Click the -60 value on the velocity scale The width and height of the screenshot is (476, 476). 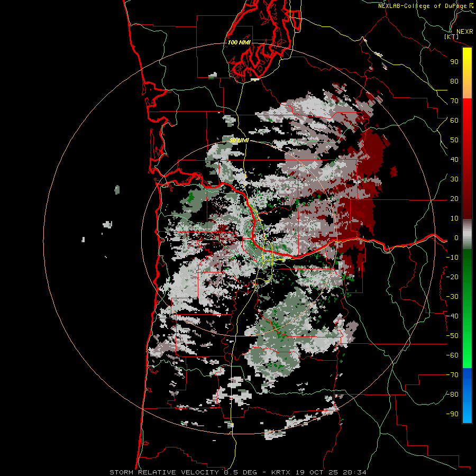click(x=452, y=355)
